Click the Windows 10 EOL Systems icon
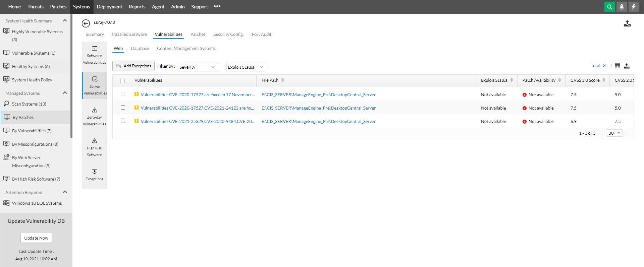Screen dimensions: 644x267 coord(6,203)
